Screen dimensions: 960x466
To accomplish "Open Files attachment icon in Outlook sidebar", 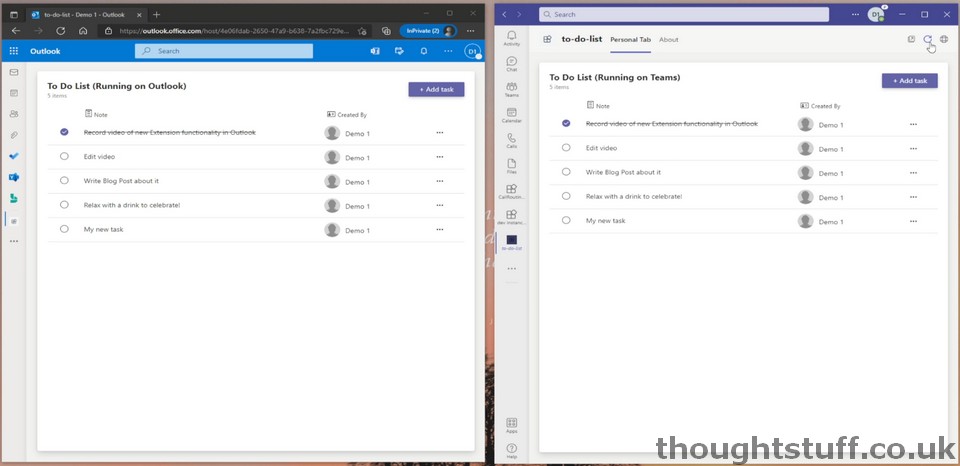I will (x=13, y=135).
